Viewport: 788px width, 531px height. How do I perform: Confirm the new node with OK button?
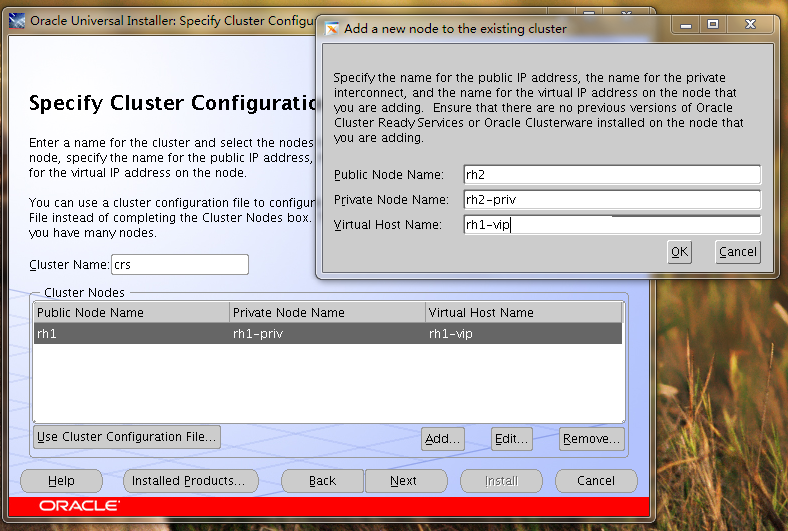point(679,252)
